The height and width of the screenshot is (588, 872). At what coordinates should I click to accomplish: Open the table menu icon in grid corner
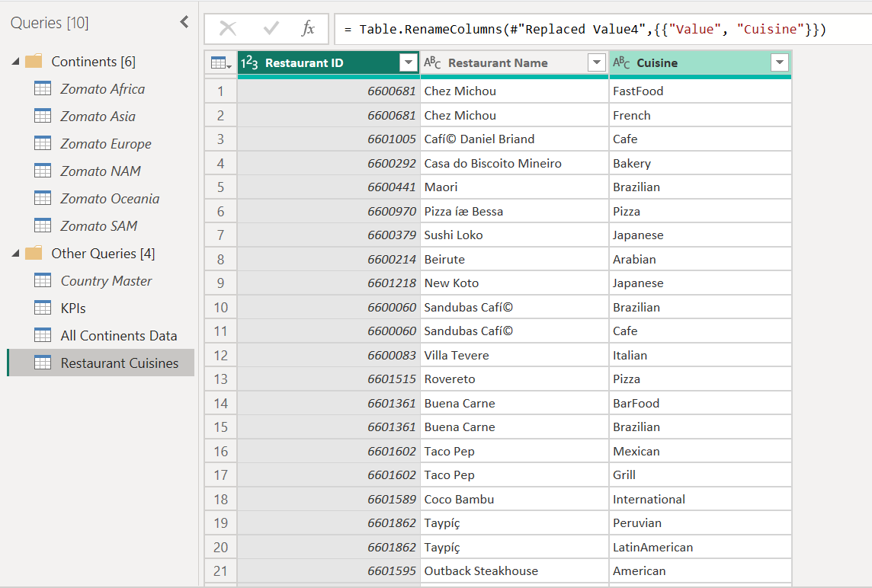221,63
